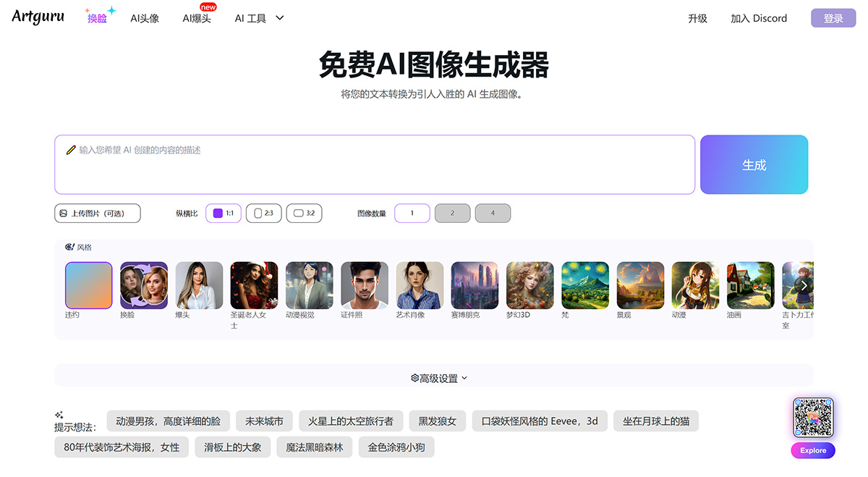Select the default gradient style swatch
868x477 pixels.
(x=89, y=284)
